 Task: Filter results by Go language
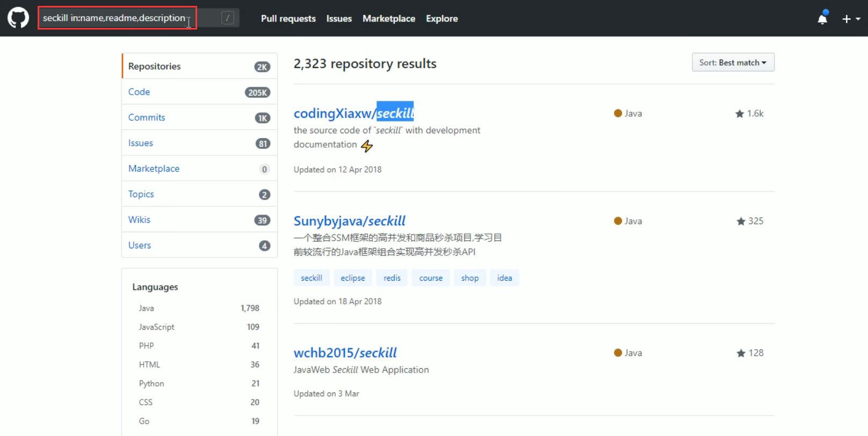click(199, 421)
